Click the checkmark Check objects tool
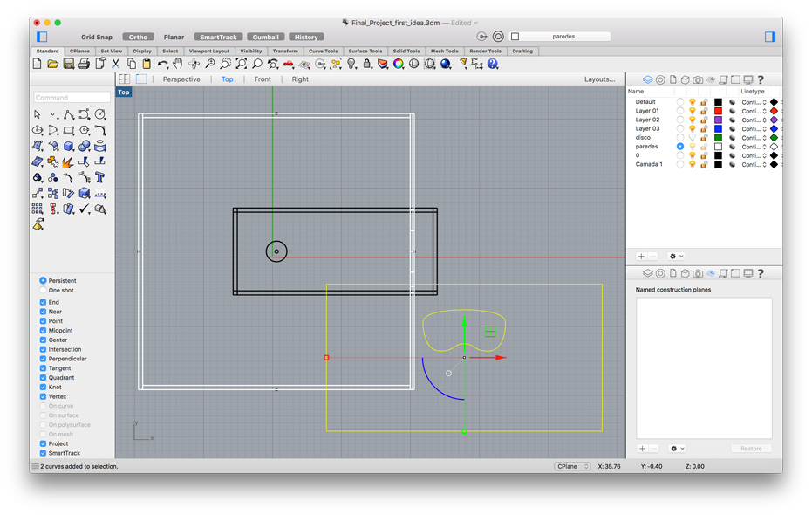Image resolution: width=812 pixels, height=515 pixels. 85,209
